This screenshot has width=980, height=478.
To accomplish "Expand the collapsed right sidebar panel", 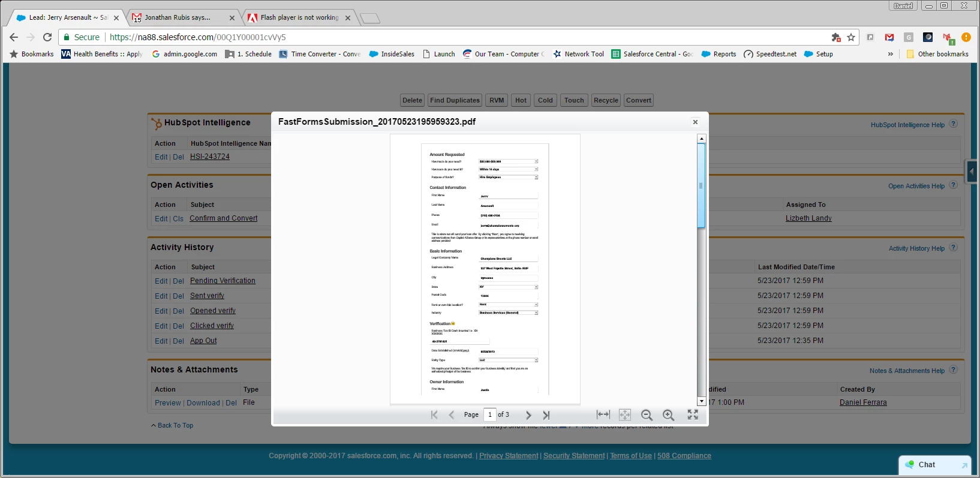I will pyautogui.click(x=972, y=172).
